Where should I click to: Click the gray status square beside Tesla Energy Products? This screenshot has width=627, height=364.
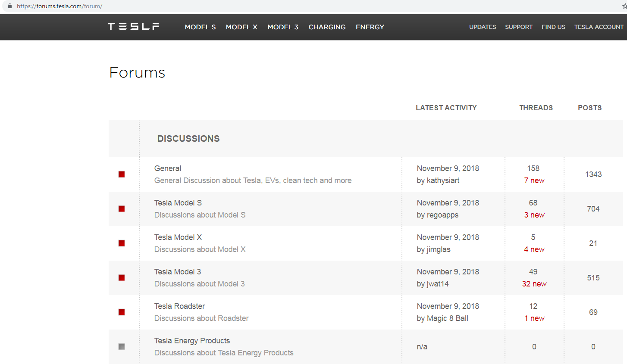point(122,347)
